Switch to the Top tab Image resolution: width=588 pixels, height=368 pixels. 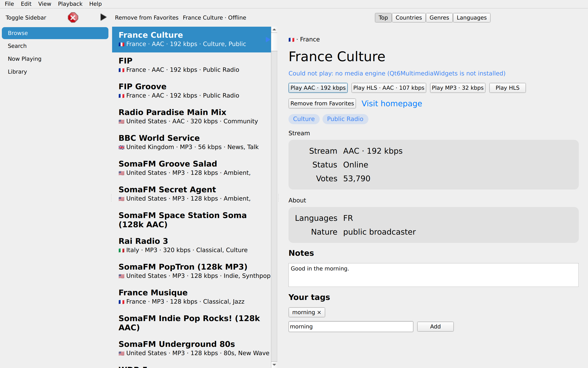coord(383,17)
